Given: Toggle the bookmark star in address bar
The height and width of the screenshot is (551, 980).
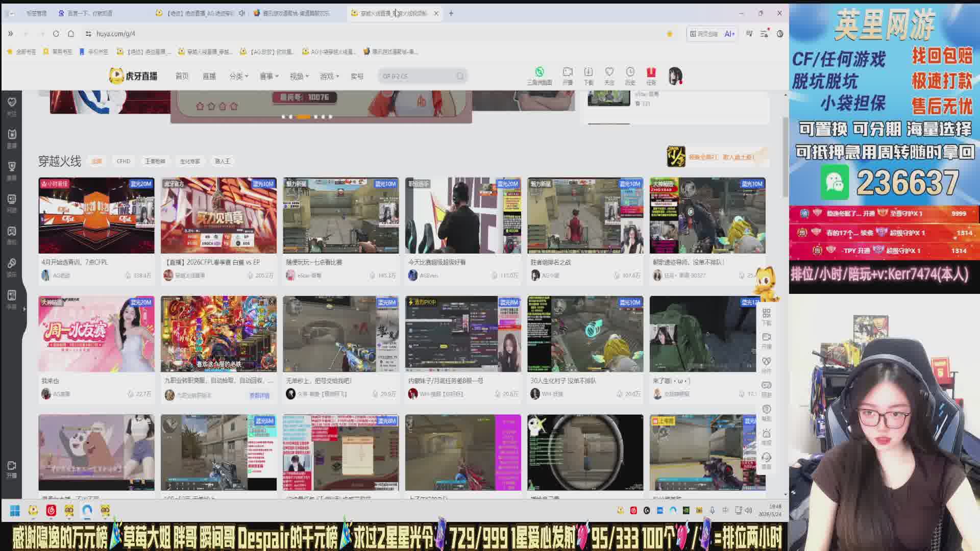Looking at the screenshot, I should [x=670, y=34].
